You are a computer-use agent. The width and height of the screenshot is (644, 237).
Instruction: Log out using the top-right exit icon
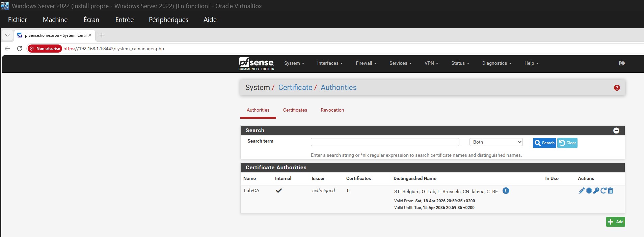(x=622, y=63)
